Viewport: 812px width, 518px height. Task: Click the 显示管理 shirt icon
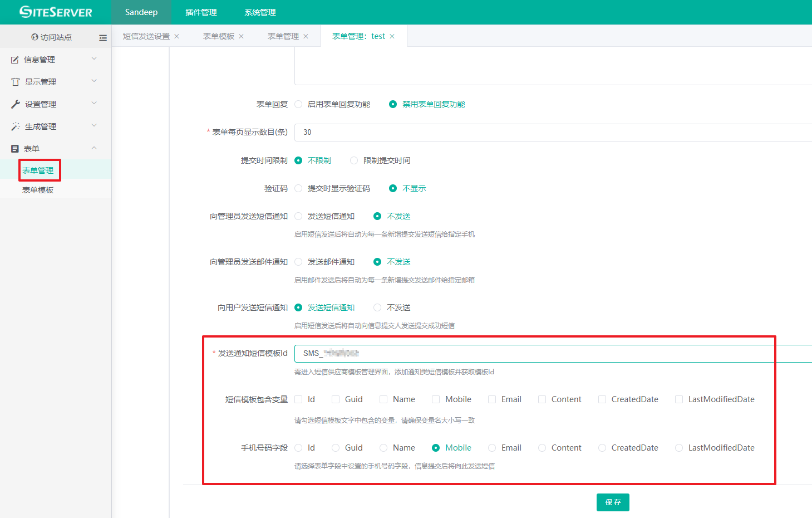[16, 82]
